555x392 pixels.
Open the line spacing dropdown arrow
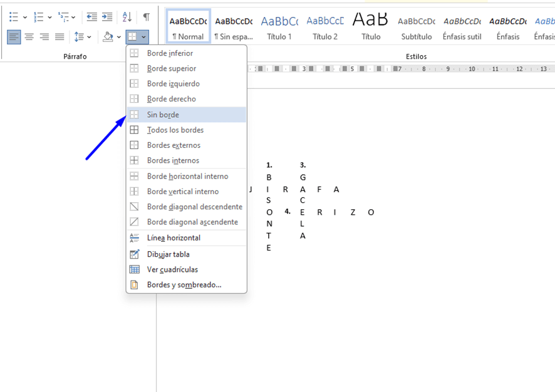coord(89,38)
